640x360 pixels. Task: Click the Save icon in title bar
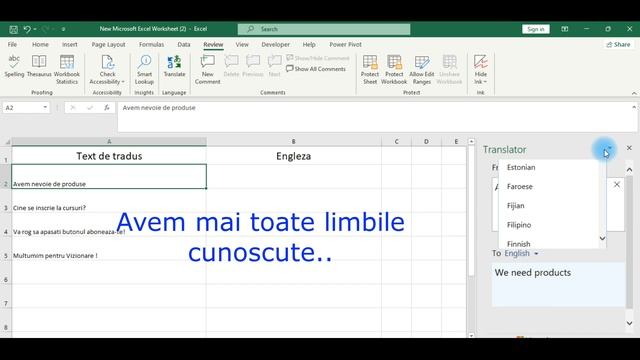13,29
